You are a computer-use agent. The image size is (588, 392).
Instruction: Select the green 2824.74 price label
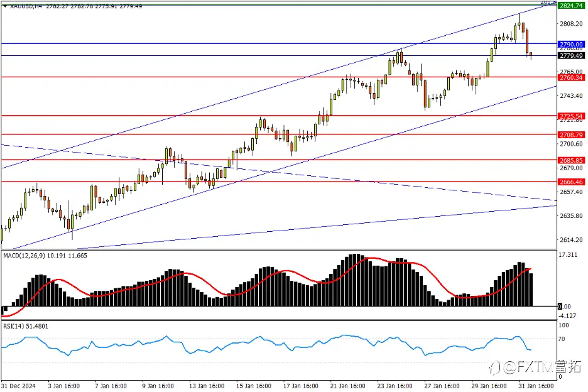point(571,6)
